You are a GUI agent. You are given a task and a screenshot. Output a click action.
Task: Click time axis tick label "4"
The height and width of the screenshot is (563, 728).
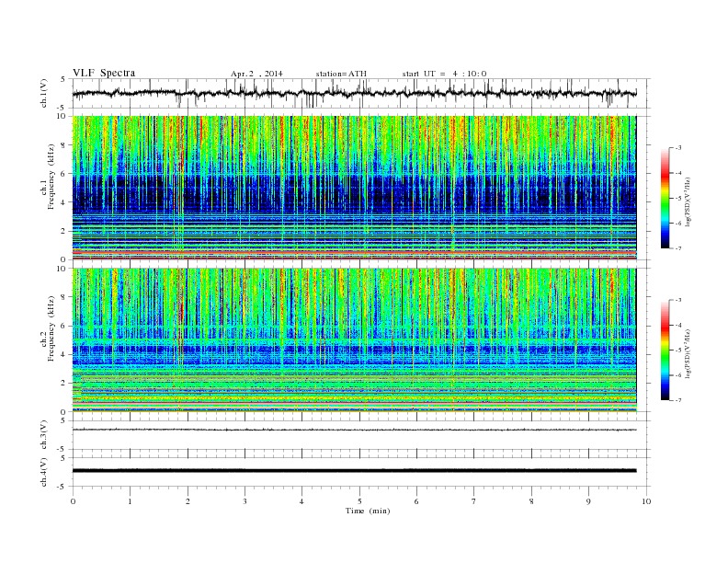[301, 501]
